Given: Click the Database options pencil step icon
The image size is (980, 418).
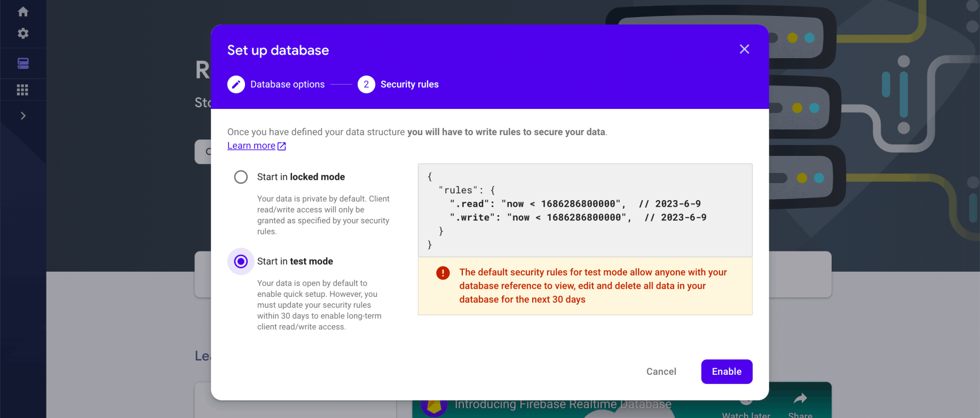Looking at the screenshot, I should 236,84.
